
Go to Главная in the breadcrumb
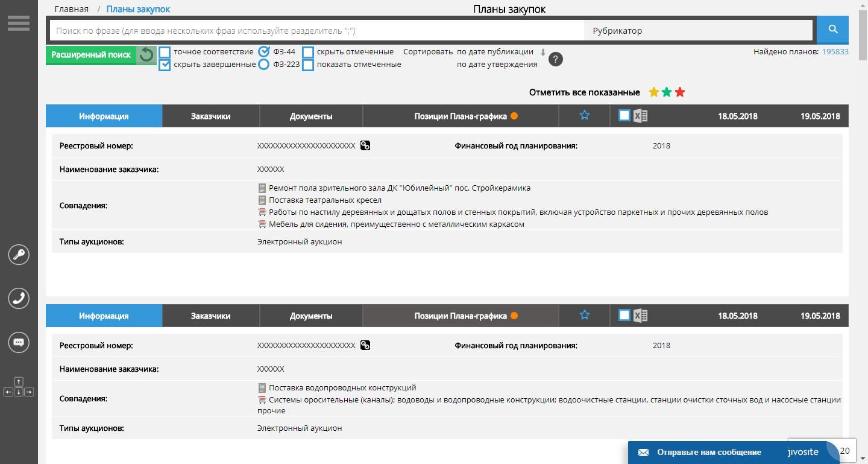tap(72, 9)
